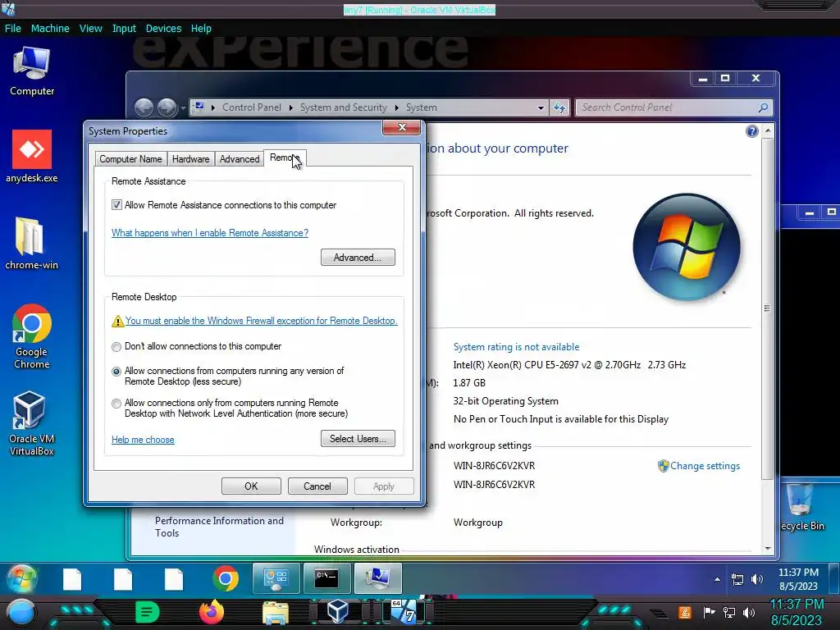Open VirtualBox File menu
This screenshot has width=840, height=630.
tap(13, 29)
